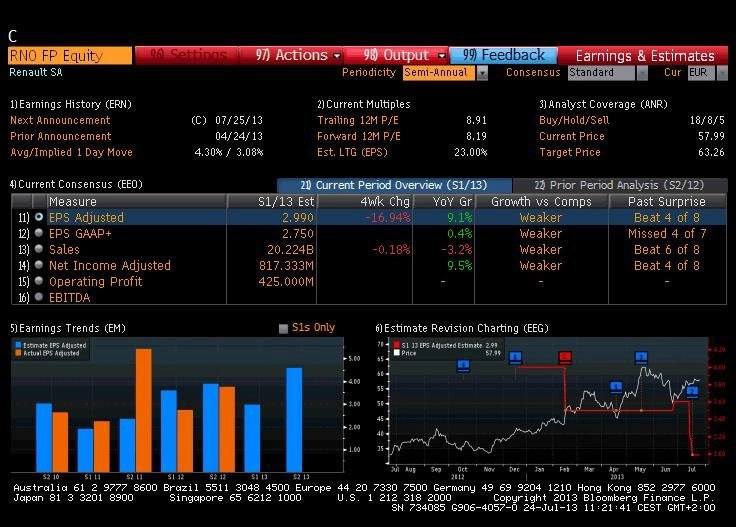Expand the 97) Actions menu arrow
This screenshot has width=736, height=527.
click(337, 56)
